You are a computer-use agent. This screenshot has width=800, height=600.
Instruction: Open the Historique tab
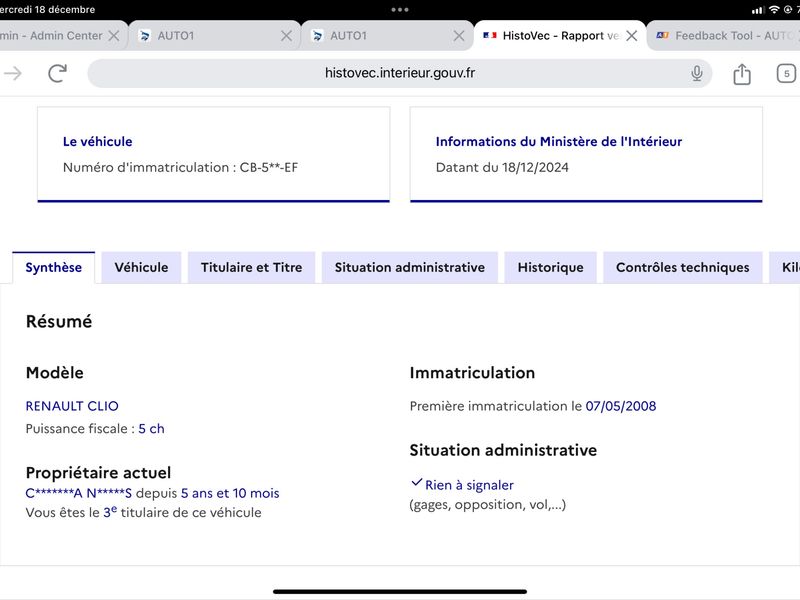pyautogui.click(x=551, y=267)
